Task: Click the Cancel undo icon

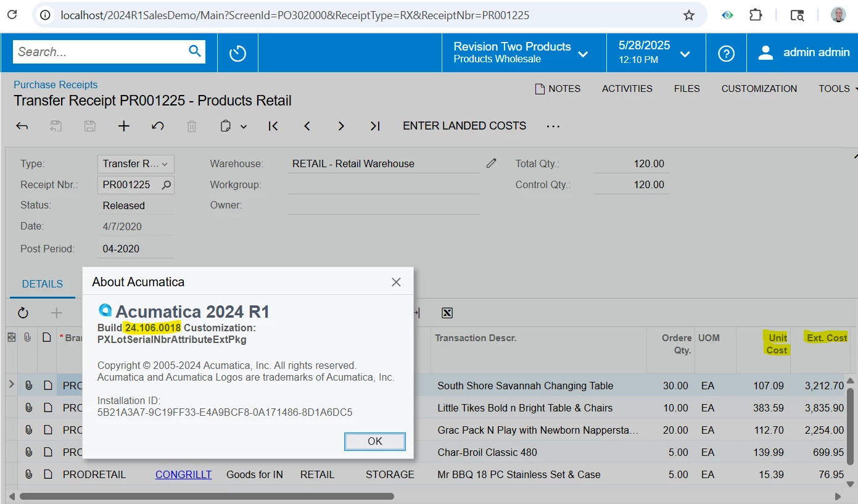Action: point(158,126)
